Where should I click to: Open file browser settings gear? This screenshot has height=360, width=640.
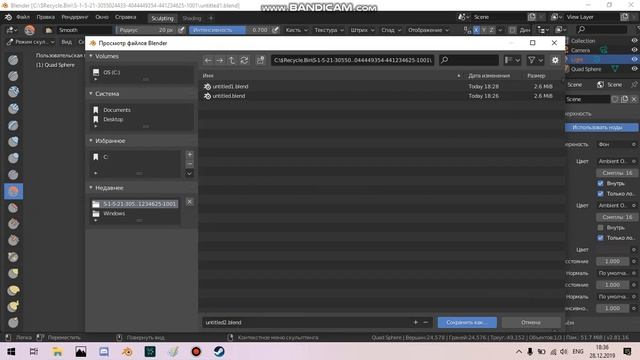coord(555,60)
